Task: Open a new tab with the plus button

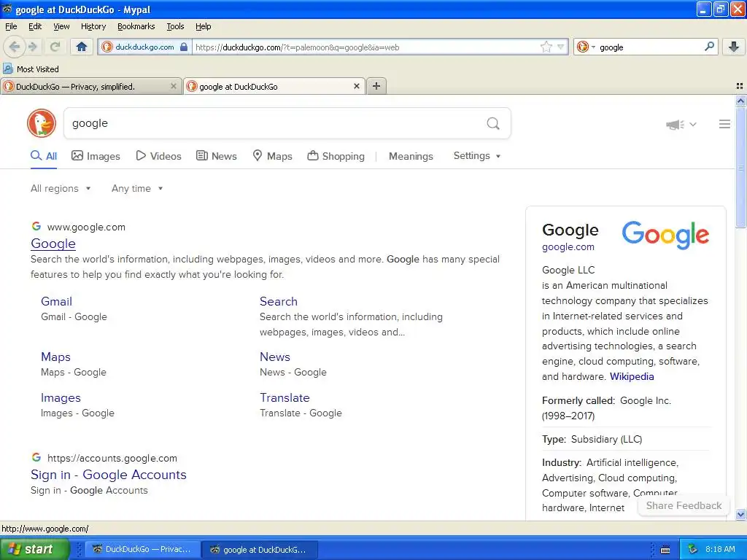Action: tap(376, 86)
